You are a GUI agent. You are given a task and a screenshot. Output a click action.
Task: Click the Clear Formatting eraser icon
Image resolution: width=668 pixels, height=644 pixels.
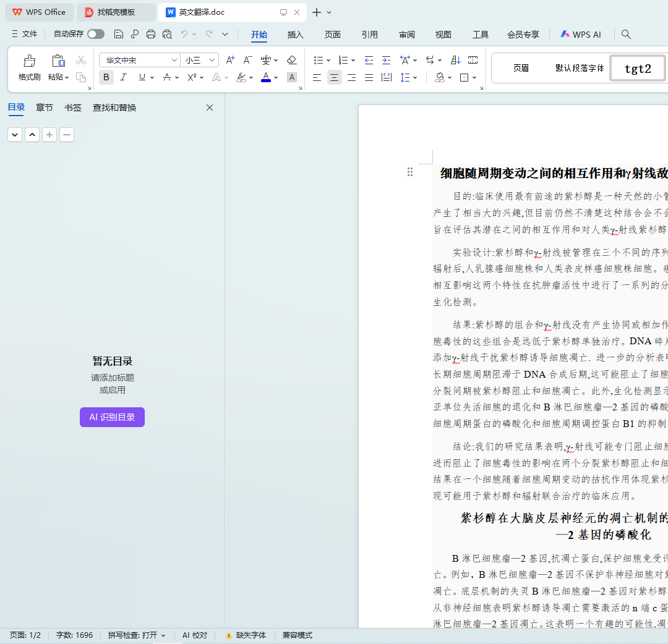pos(292,60)
